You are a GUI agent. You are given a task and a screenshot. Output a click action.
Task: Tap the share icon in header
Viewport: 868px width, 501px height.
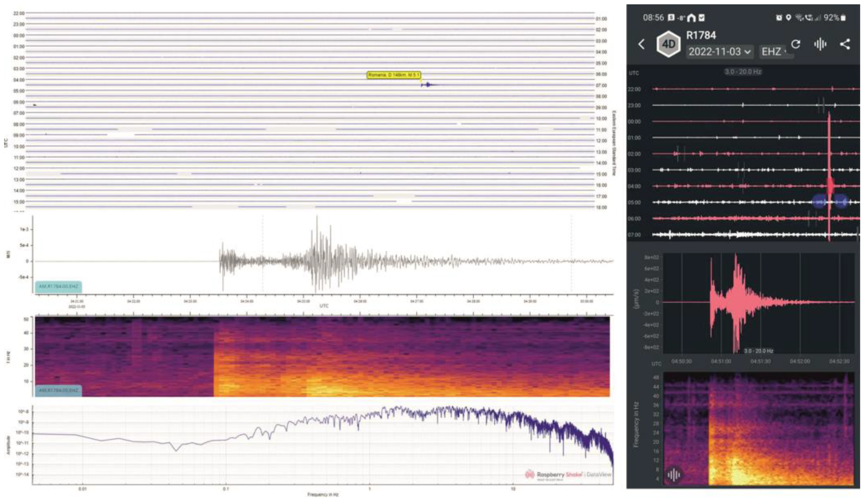coord(844,44)
